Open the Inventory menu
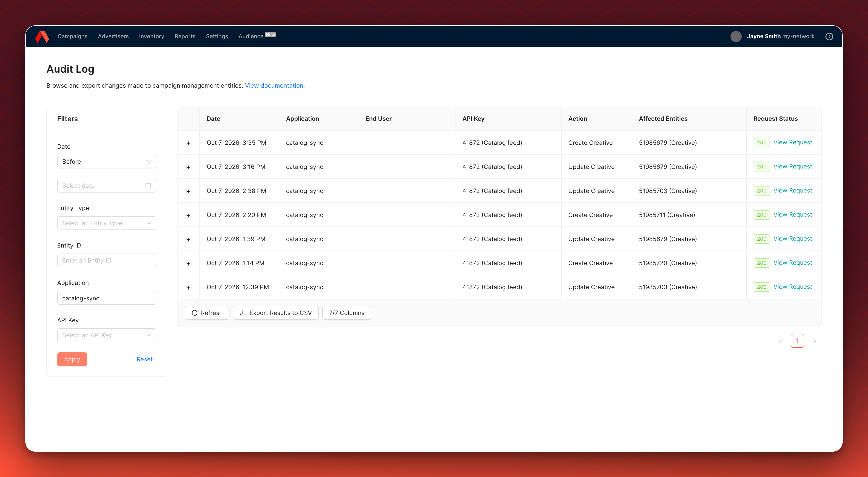The height and width of the screenshot is (477, 868). click(x=152, y=36)
